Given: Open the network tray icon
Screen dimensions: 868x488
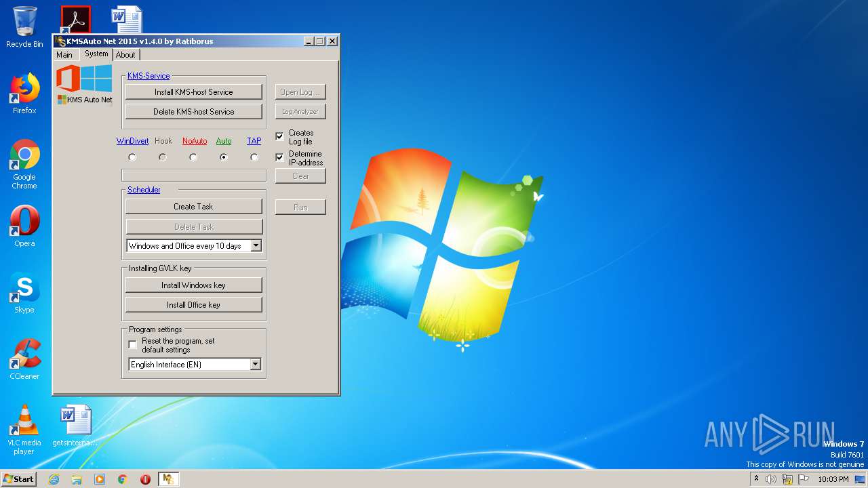Looking at the screenshot, I should (787, 479).
